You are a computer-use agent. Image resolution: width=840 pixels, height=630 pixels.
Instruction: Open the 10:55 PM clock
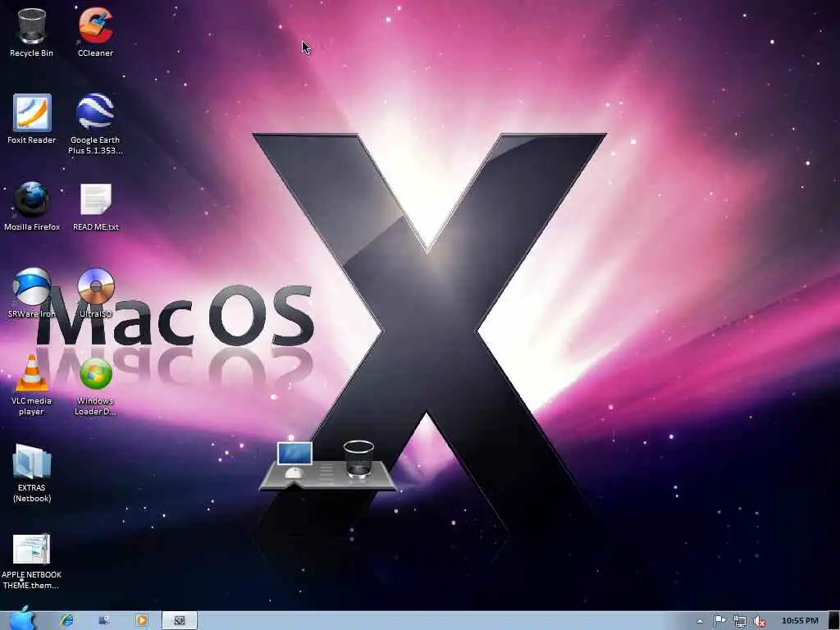click(x=800, y=620)
